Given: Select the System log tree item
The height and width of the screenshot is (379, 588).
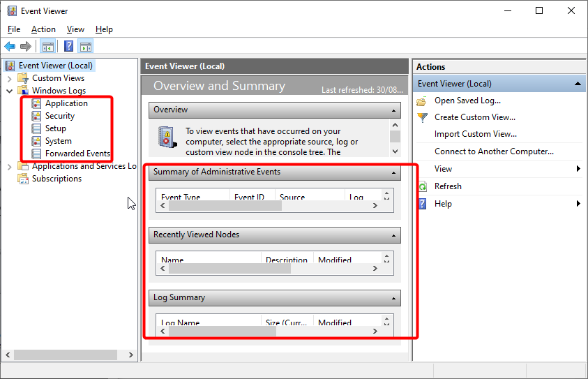Looking at the screenshot, I should [x=58, y=141].
